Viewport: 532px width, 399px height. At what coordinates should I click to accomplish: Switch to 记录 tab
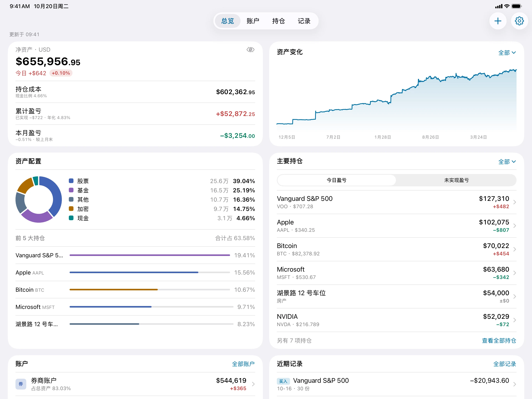tap(304, 21)
